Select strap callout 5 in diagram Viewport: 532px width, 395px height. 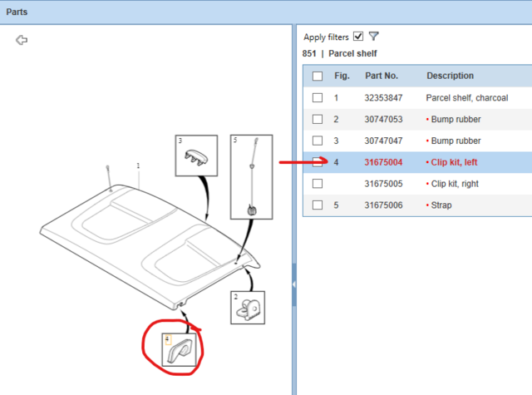pos(249,176)
